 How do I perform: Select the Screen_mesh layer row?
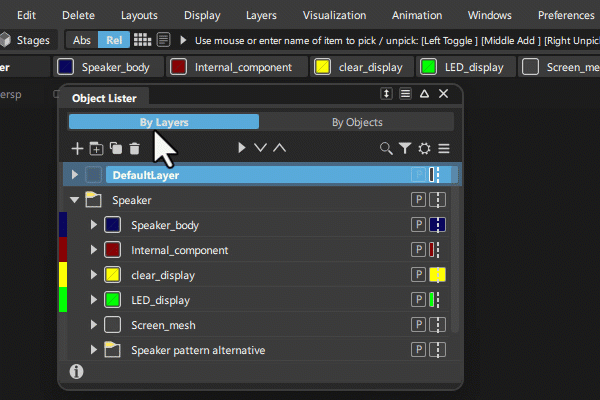(x=164, y=325)
